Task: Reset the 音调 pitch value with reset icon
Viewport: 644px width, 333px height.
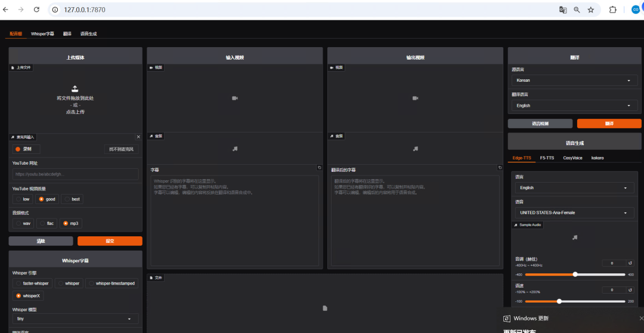Action: (x=630, y=263)
